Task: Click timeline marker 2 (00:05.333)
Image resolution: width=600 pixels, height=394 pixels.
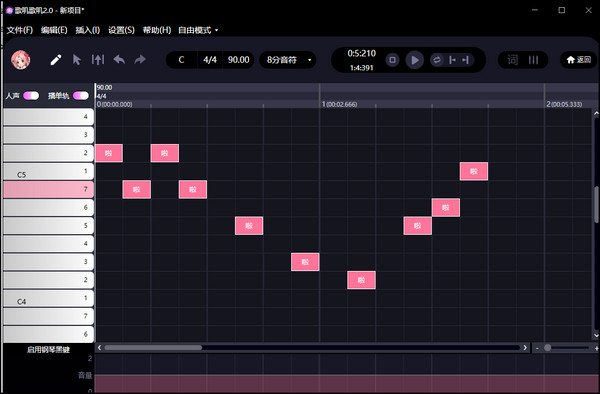Action: (x=564, y=104)
